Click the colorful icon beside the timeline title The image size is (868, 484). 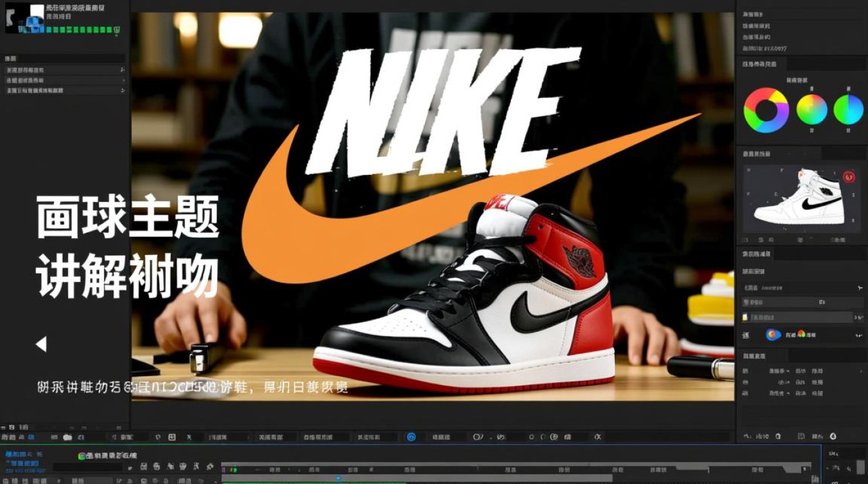click(82, 456)
